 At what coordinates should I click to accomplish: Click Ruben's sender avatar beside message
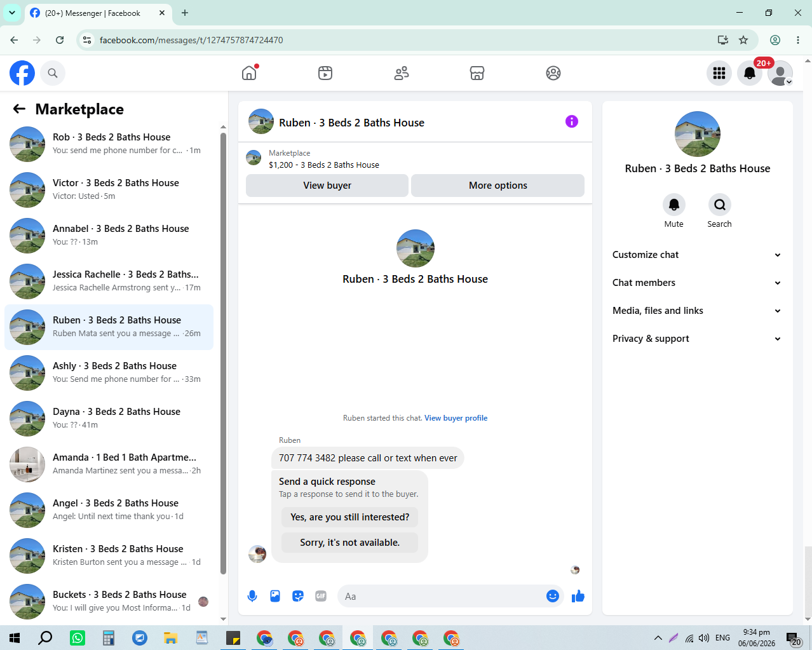pos(257,554)
